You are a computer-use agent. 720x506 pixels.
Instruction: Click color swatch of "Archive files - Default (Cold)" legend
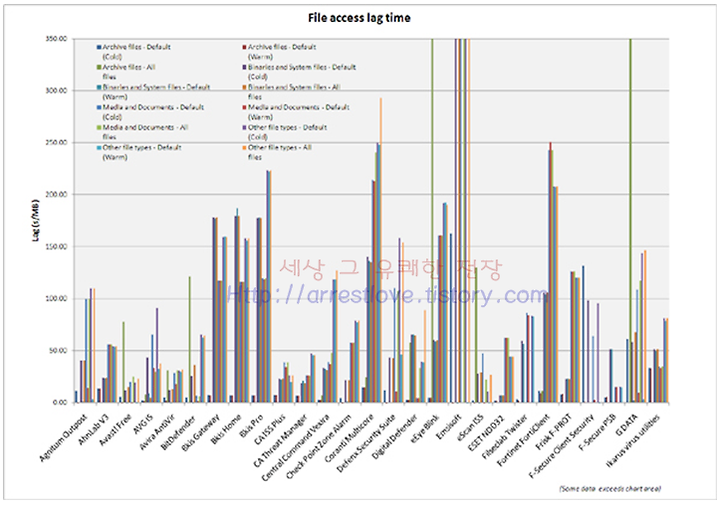pyautogui.click(x=99, y=47)
